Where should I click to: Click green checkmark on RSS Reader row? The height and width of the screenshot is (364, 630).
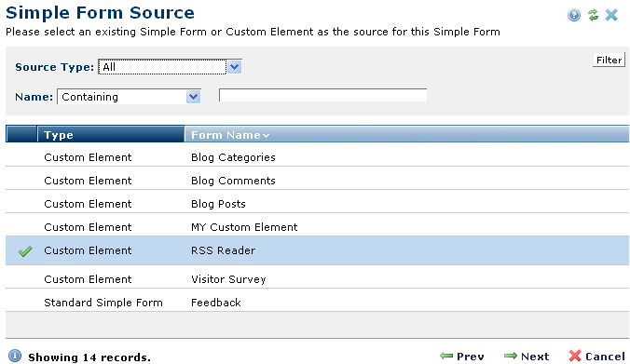click(x=25, y=251)
